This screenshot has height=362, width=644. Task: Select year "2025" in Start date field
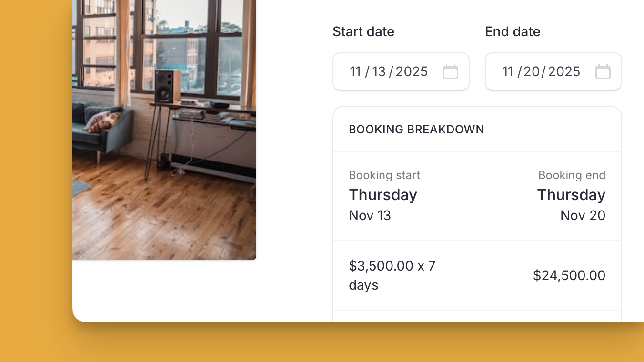[412, 71]
